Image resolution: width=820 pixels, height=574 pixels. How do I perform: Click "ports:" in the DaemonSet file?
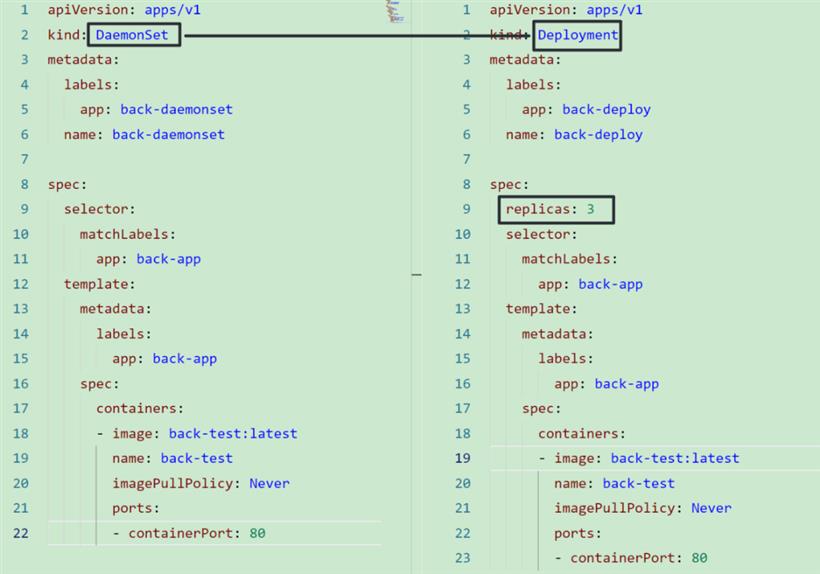pos(135,508)
